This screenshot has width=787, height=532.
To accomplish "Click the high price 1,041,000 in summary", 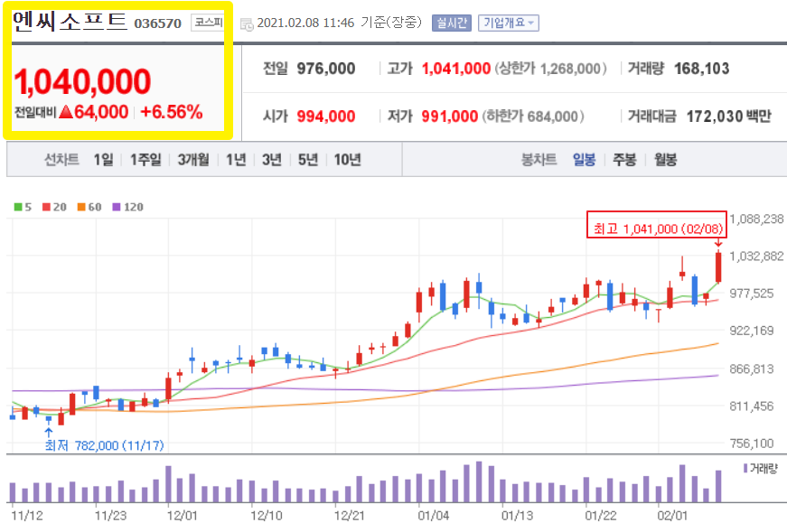I will tap(455, 69).
